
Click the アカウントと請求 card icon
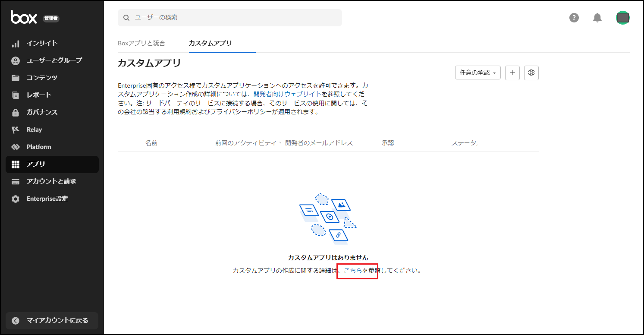click(16, 182)
